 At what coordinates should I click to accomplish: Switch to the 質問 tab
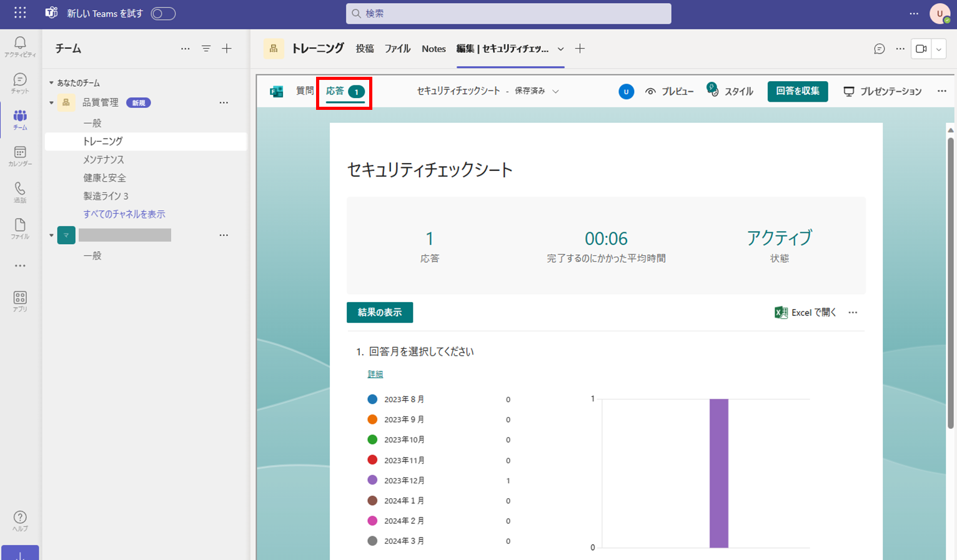305,91
